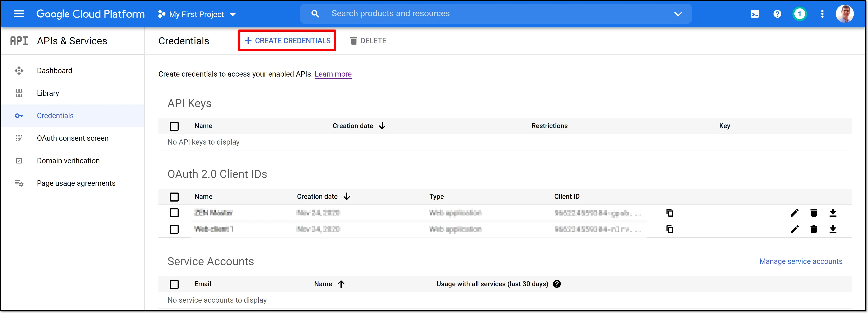The height and width of the screenshot is (313, 868).
Task: Open user account avatar
Action: (x=844, y=14)
